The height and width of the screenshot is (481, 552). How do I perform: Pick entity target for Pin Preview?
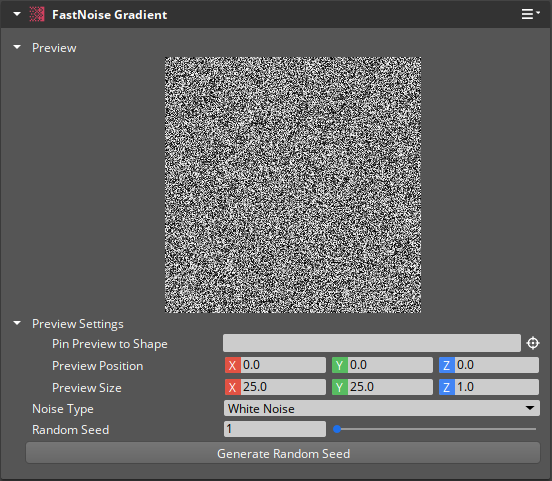533,343
